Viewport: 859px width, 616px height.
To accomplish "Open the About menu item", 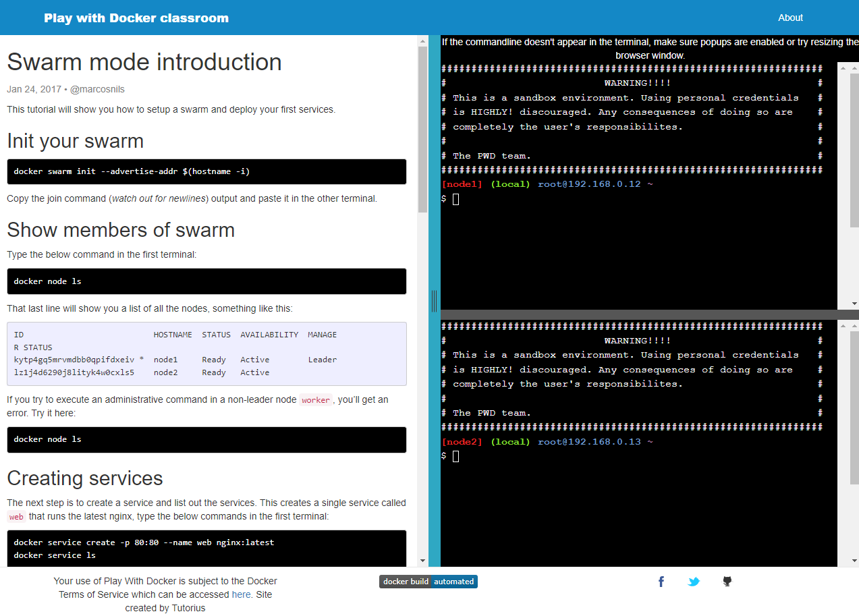I will click(790, 18).
